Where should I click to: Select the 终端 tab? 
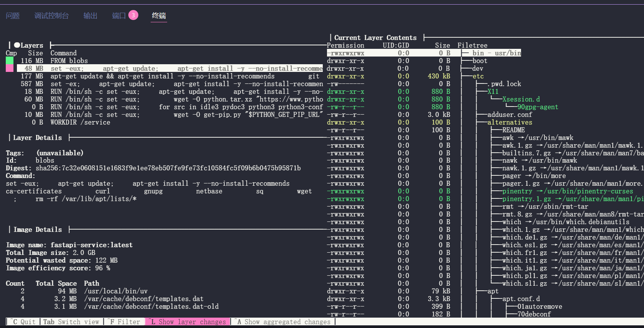159,16
